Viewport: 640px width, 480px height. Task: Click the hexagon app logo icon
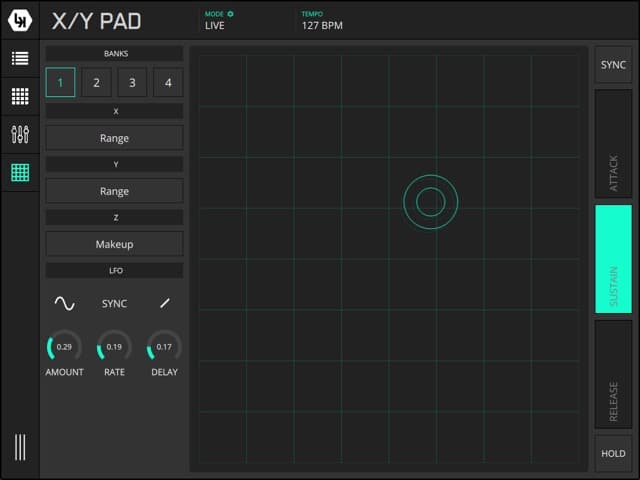(20, 20)
